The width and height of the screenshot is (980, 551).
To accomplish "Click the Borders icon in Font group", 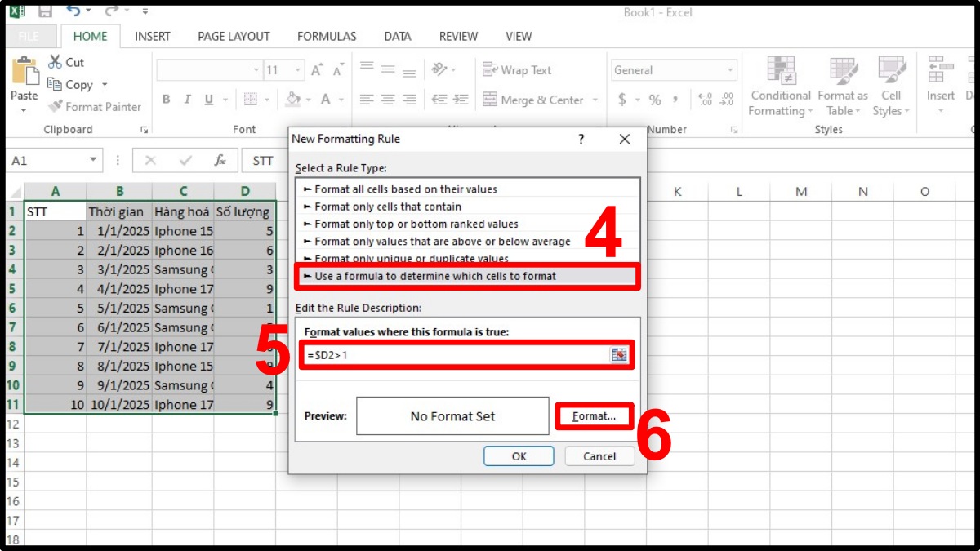I will [x=250, y=100].
